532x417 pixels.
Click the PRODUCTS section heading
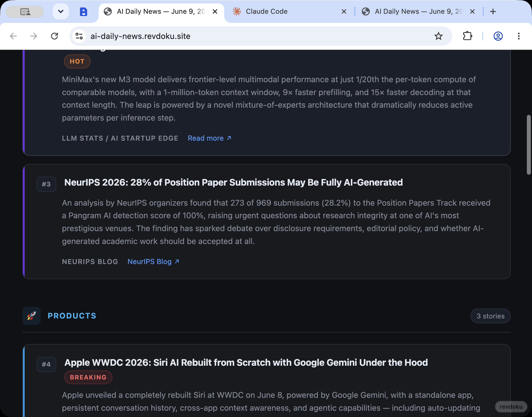[72, 316]
